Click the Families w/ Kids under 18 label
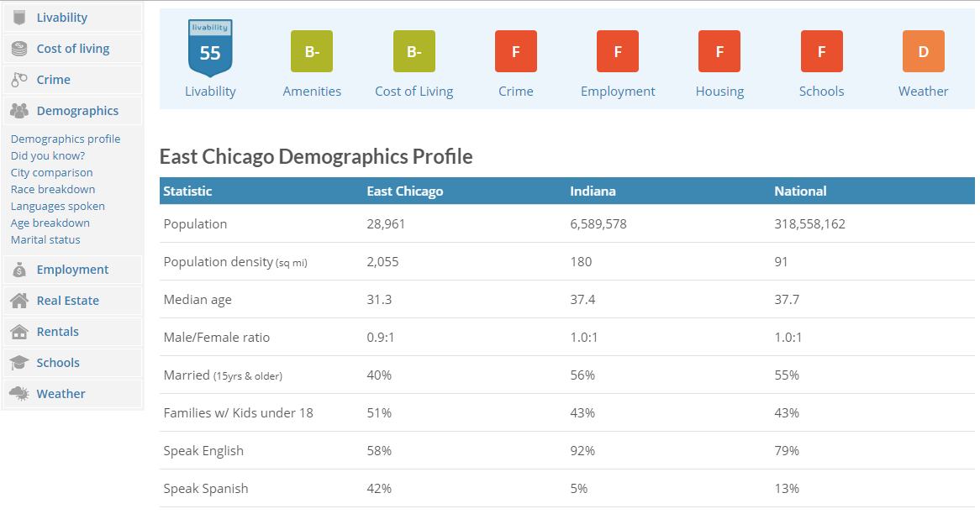Viewport: 980px width, 514px height. [238, 413]
